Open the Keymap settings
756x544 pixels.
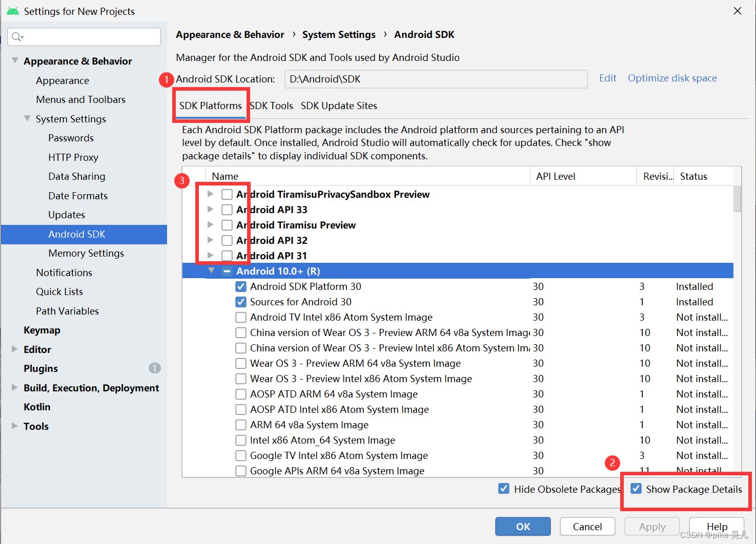[x=42, y=330]
